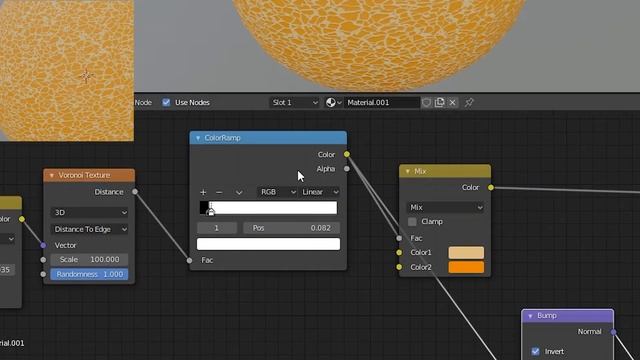Screen dimensions: 640x360
Task: Collapse the ColorRamp node
Action: (x=198, y=138)
